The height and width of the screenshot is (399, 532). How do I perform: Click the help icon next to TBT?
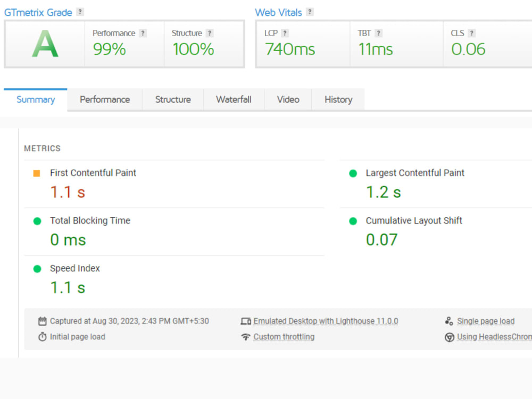379,33
